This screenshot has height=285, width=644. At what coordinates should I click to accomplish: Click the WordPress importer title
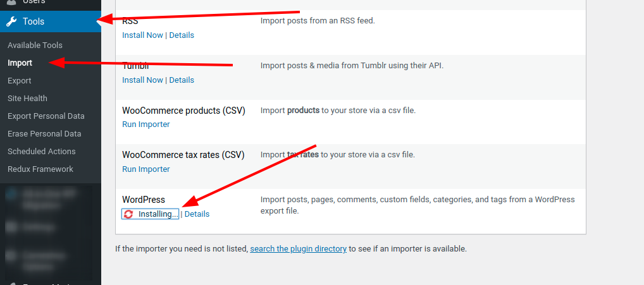(x=144, y=200)
